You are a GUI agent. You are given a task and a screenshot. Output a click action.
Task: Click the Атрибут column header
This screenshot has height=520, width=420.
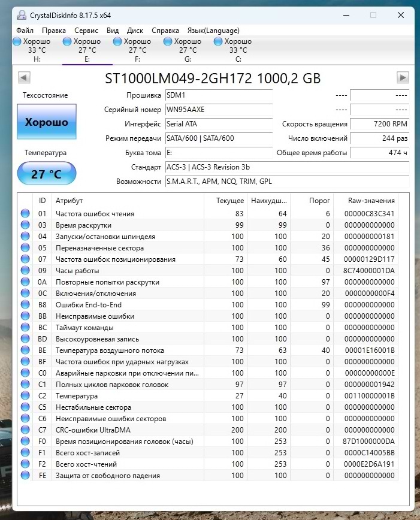tap(128, 201)
